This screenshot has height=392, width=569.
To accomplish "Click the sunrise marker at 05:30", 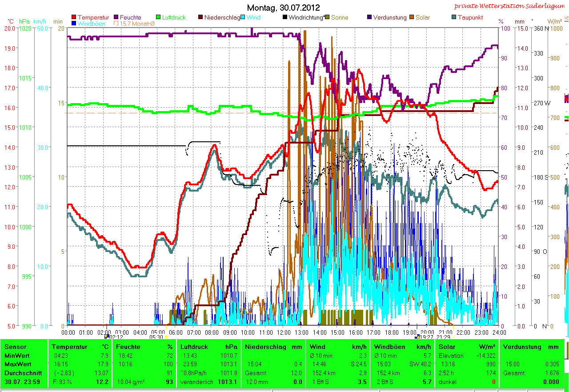I will (x=166, y=337).
